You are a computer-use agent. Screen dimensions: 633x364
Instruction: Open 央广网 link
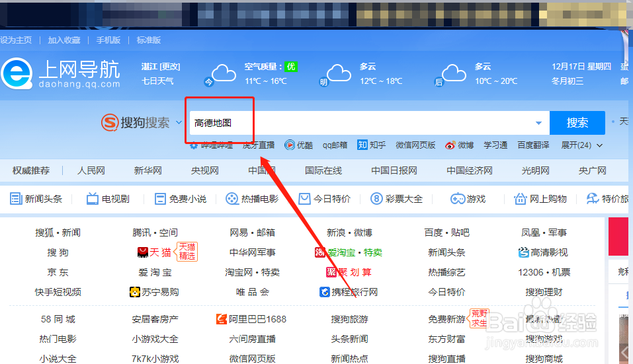(592, 170)
